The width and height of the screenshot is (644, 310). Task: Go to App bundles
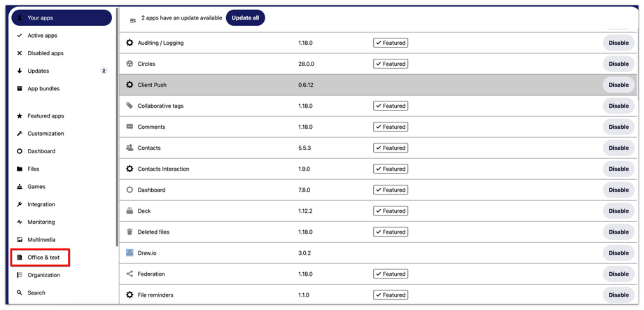coord(43,89)
